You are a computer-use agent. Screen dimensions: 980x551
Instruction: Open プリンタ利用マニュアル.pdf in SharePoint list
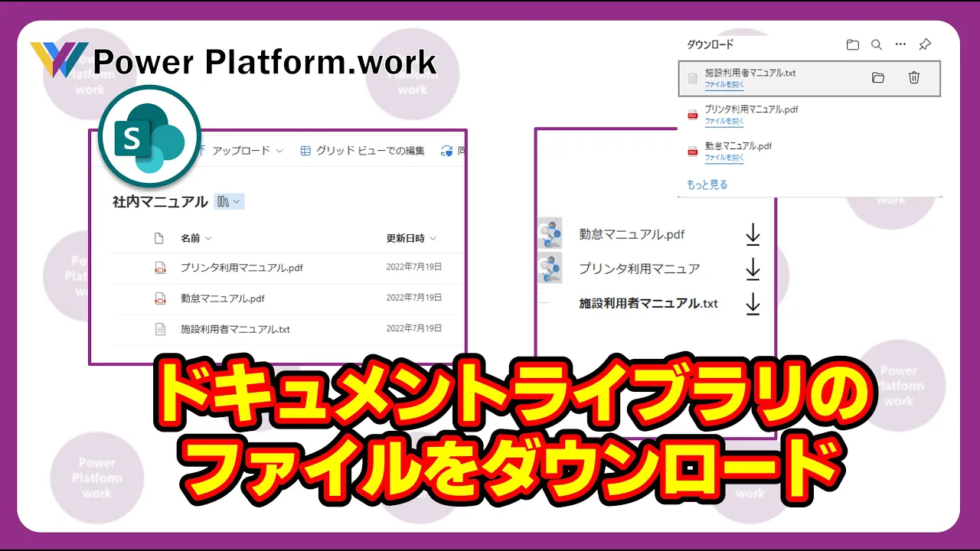[242, 268]
